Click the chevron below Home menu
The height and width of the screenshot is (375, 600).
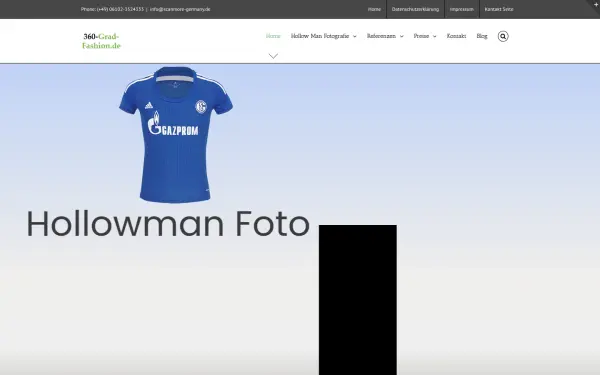[x=273, y=56]
